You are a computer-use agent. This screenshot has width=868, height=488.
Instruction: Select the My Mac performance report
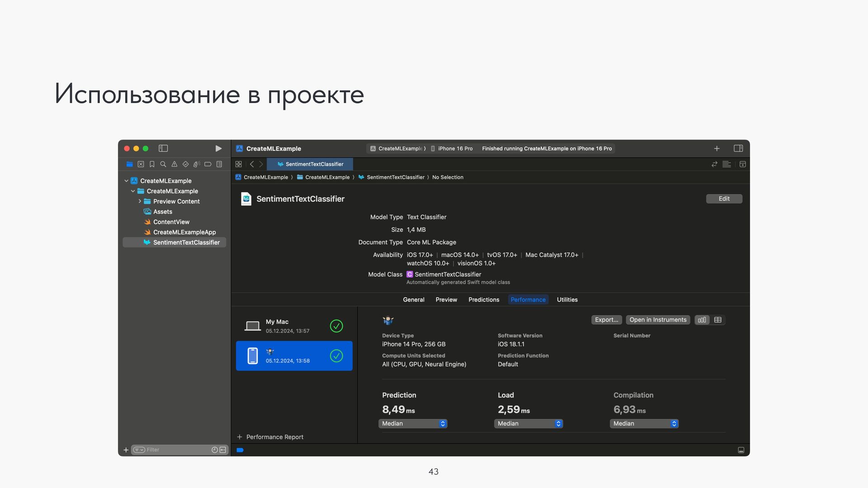294,326
